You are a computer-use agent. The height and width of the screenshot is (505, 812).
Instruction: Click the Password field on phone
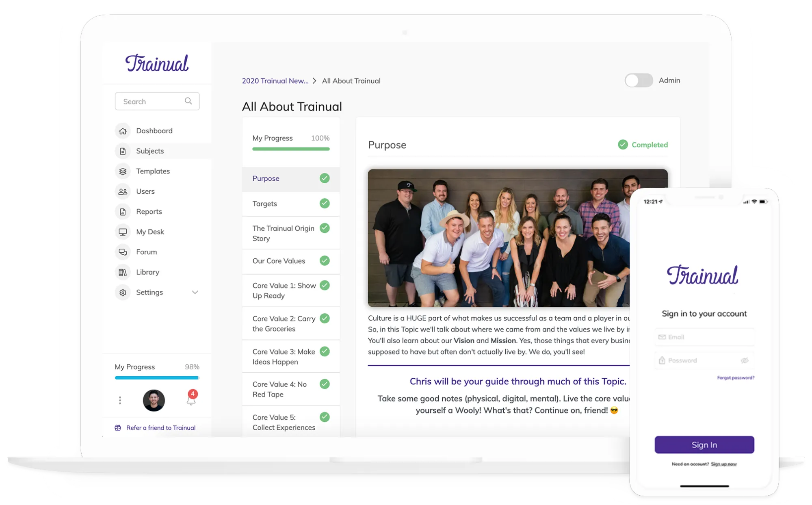(x=704, y=360)
